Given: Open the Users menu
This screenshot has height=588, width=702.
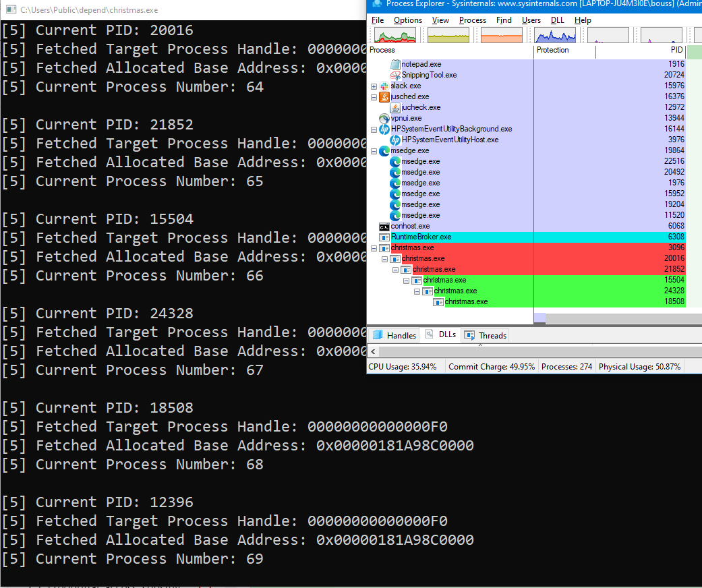Looking at the screenshot, I should (x=531, y=20).
